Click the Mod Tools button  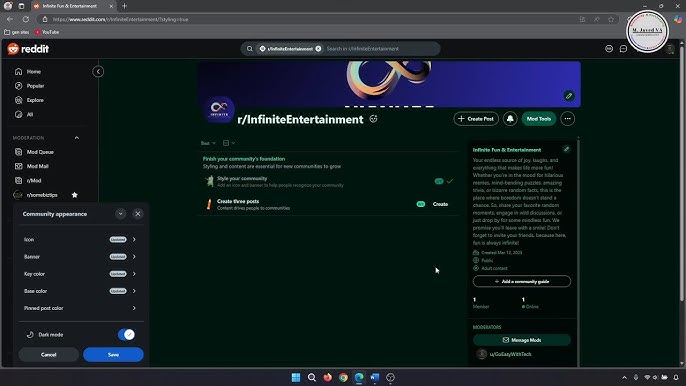539,119
